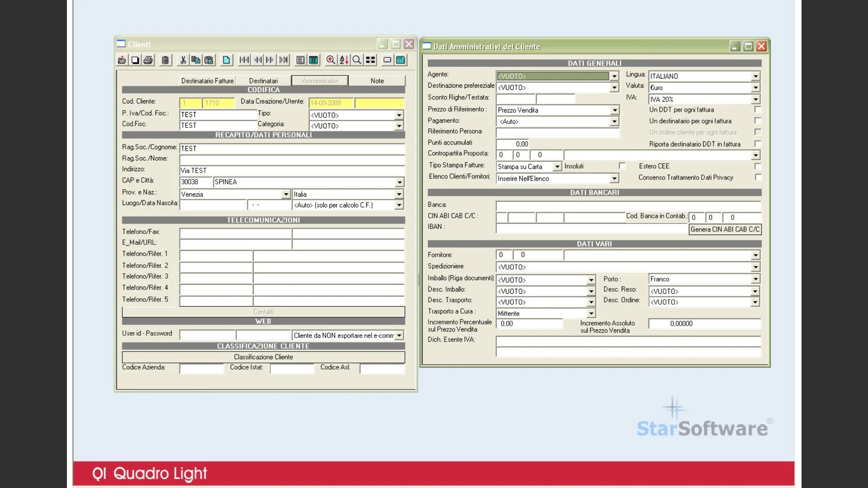The width and height of the screenshot is (868, 488).
Task: Click the magnifier search icon
Action: tap(357, 60)
